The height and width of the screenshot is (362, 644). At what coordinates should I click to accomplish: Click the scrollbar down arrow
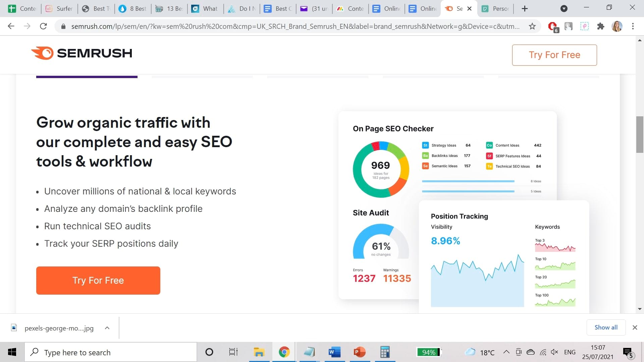(640, 309)
